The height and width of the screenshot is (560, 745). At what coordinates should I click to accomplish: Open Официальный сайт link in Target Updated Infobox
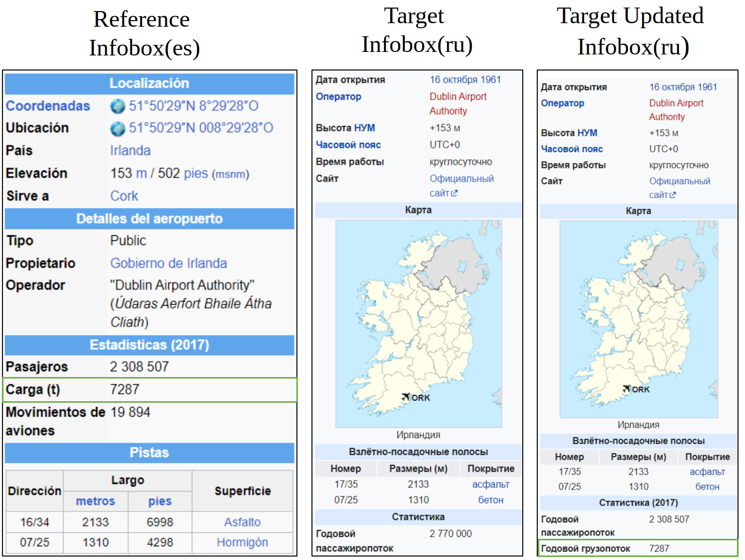679,188
